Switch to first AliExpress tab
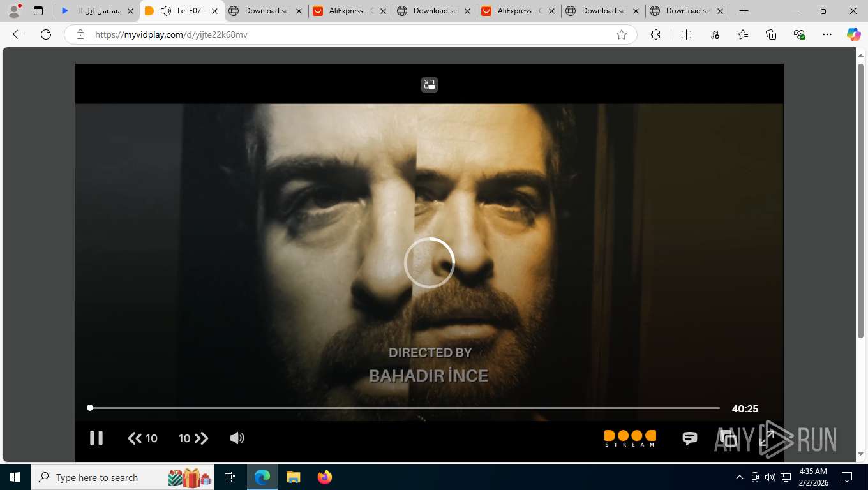The height and width of the screenshot is (490, 868). tap(350, 11)
